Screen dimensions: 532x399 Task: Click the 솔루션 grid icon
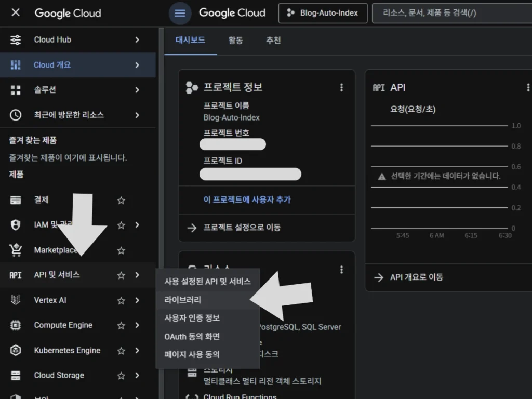coord(16,90)
